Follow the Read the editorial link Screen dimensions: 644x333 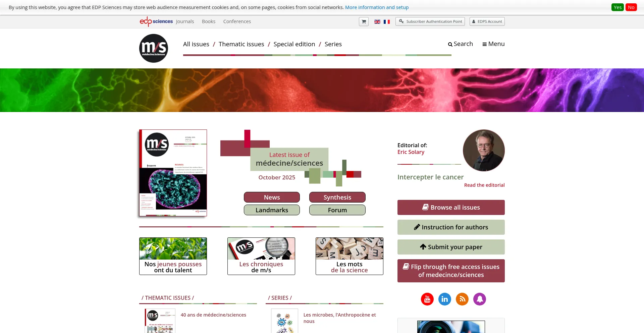[x=484, y=185]
